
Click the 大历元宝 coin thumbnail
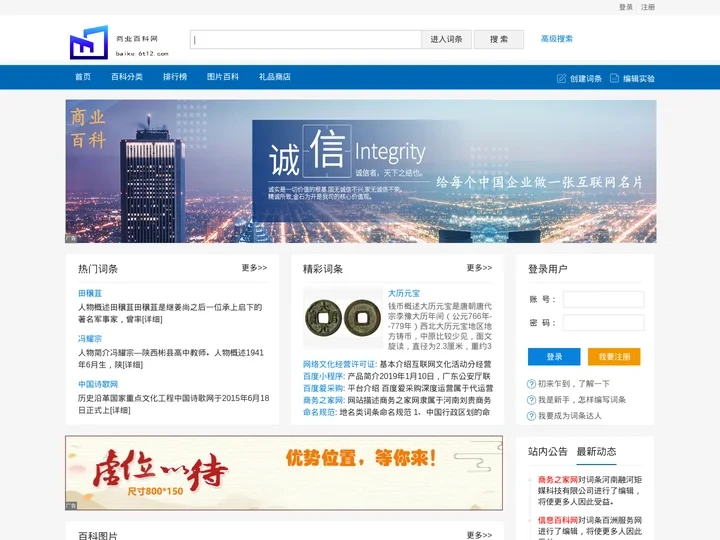[343, 318]
